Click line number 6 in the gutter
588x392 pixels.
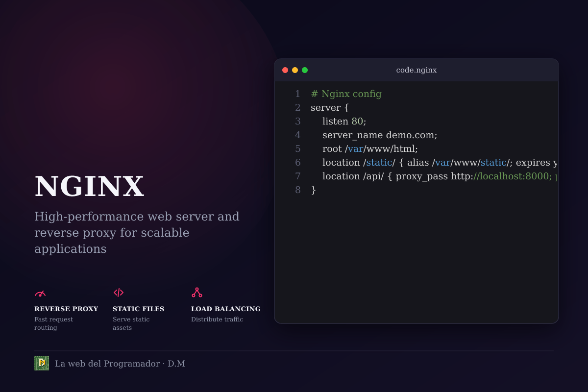click(297, 163)
